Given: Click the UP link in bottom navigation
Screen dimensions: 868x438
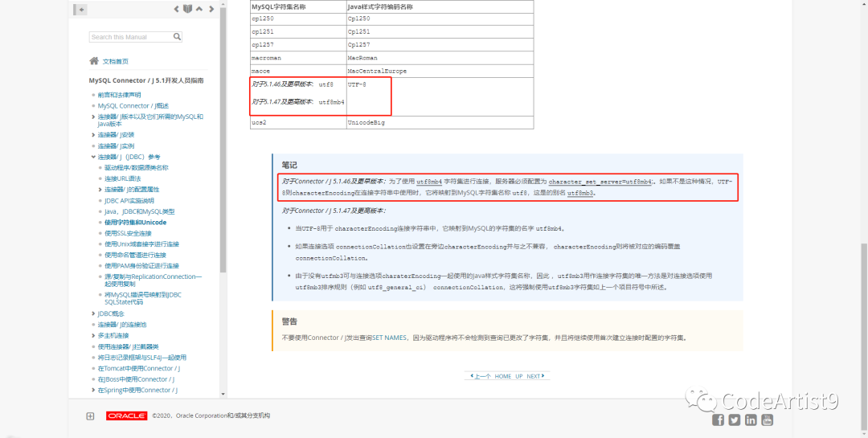Looking at the screenshot, I should (x=519, y=376).
